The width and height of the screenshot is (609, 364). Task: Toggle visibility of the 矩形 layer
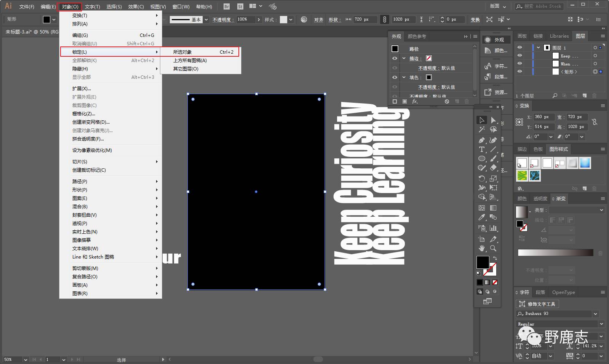coord(519,72)
